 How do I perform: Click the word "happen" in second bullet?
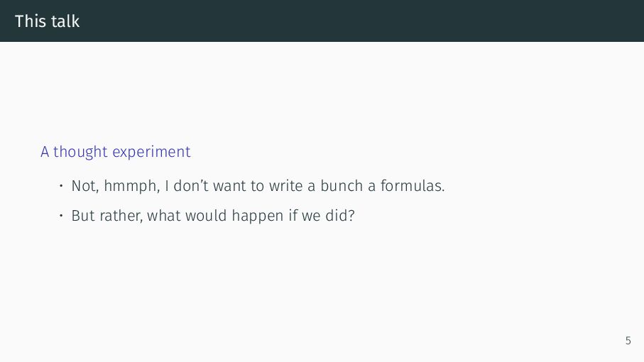coord(257,216)
